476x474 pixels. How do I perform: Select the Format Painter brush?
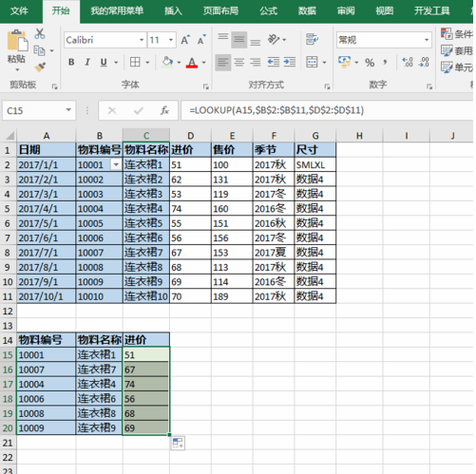click(x=40, y=67)
